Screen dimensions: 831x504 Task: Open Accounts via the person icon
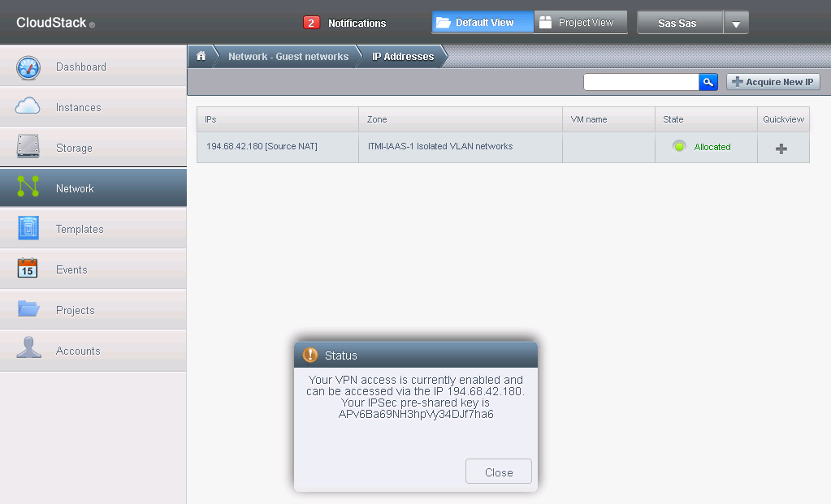click(x=28, y=348)
